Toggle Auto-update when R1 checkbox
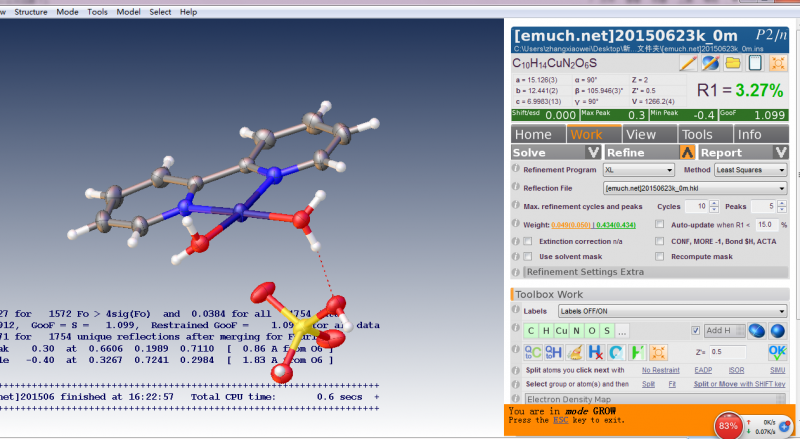Image resolution: width=800 pixels, height=439 pixels. (660, 224)
